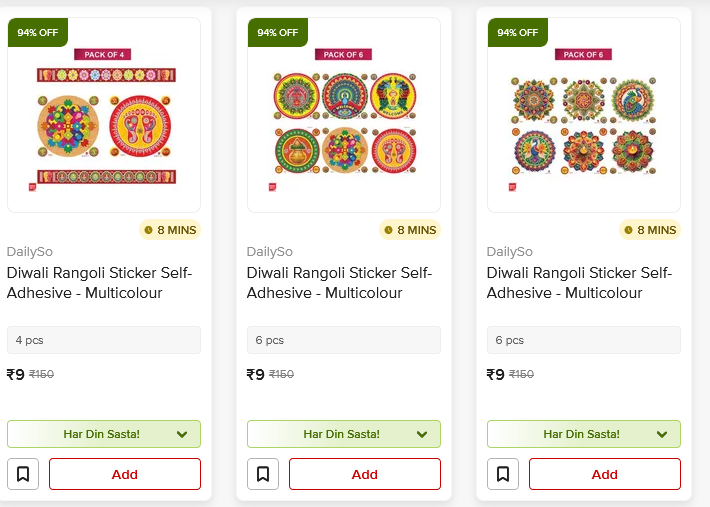This screenshot has width=710, height=507.
Task: Add the Pack of 4 rangoli stickers to cart
Action: [125, 474]
